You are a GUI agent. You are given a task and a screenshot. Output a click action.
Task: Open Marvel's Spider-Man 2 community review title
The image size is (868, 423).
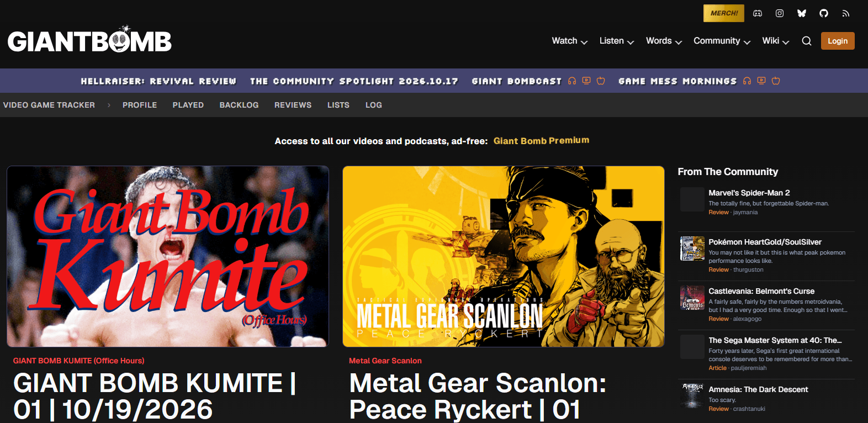pos(749,193)
